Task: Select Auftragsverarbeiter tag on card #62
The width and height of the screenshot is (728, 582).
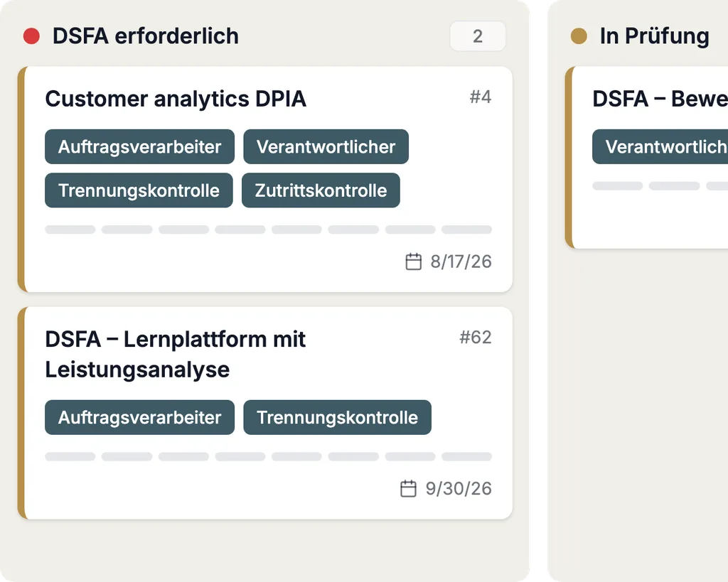Action: coord(140,417)
